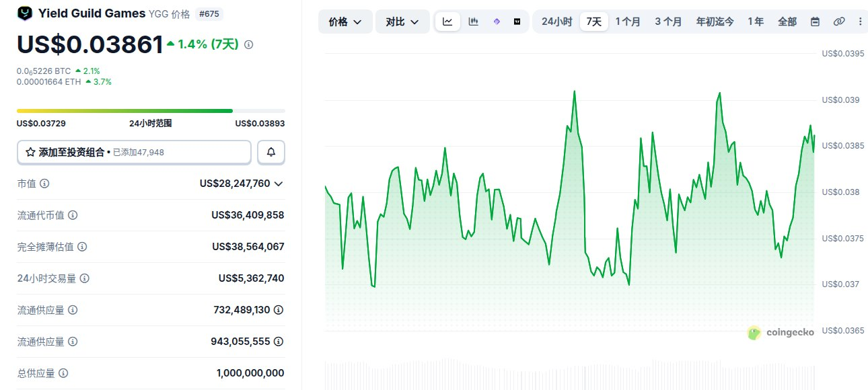This screenshot has width=868, height=390.
Task: Click the price chart's highest peak near US$0.039
Action: 574,91
